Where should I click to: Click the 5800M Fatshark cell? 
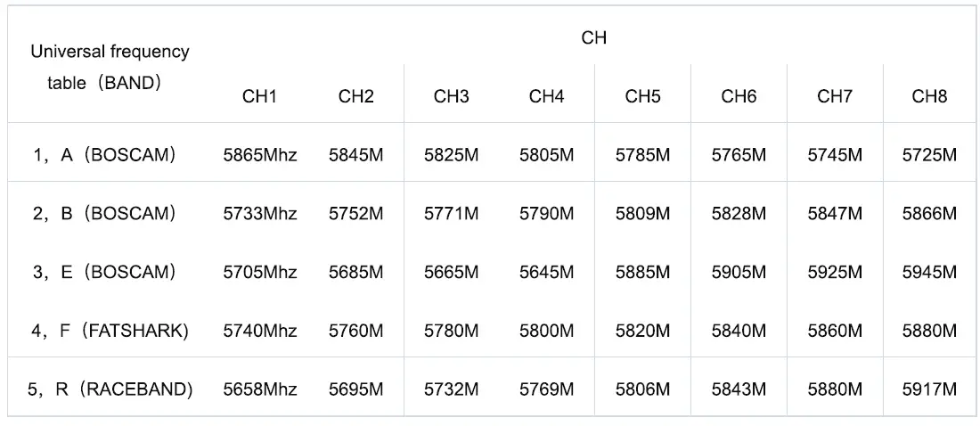coord(546,332)
